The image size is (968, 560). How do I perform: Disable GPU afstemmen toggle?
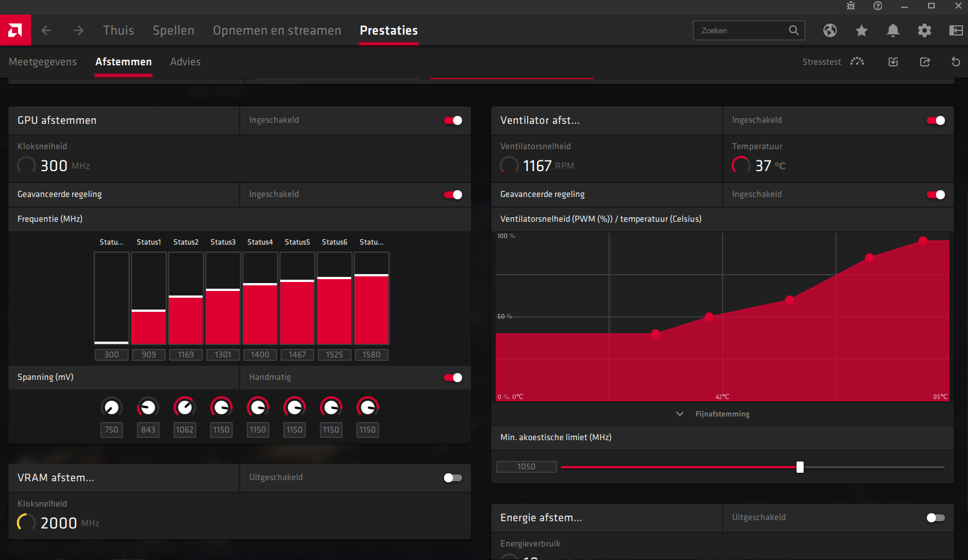click(453, 120)
